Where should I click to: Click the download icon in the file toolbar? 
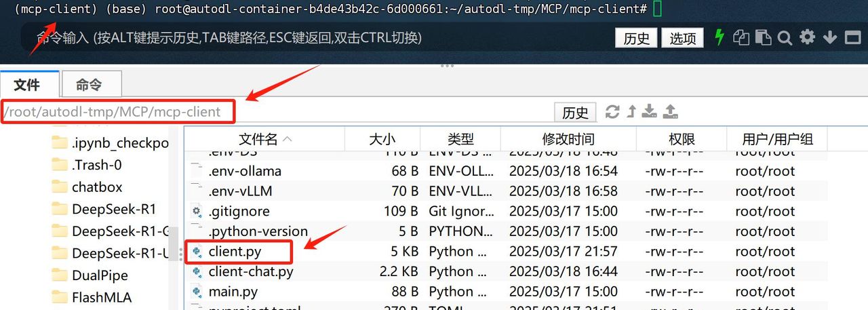[650, 112]
